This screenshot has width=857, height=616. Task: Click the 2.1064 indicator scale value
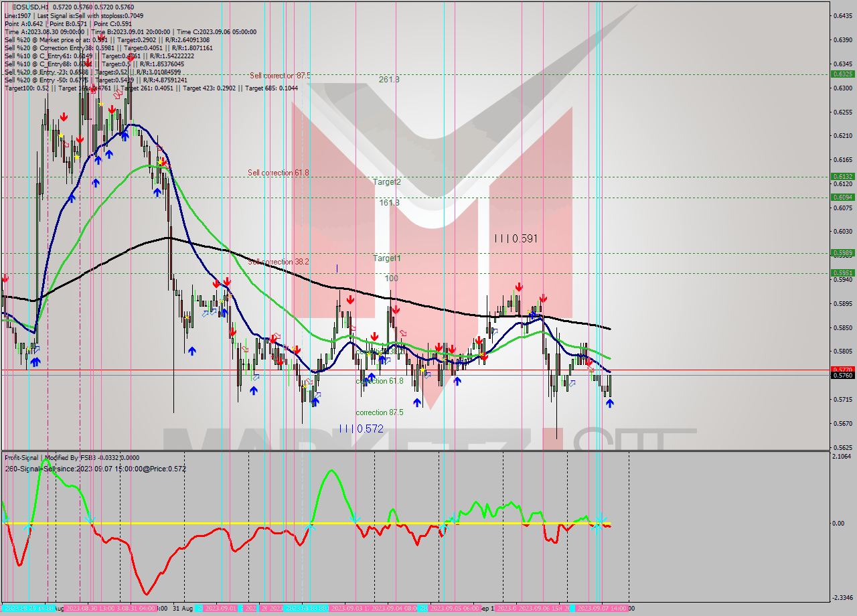coord(843,456)
